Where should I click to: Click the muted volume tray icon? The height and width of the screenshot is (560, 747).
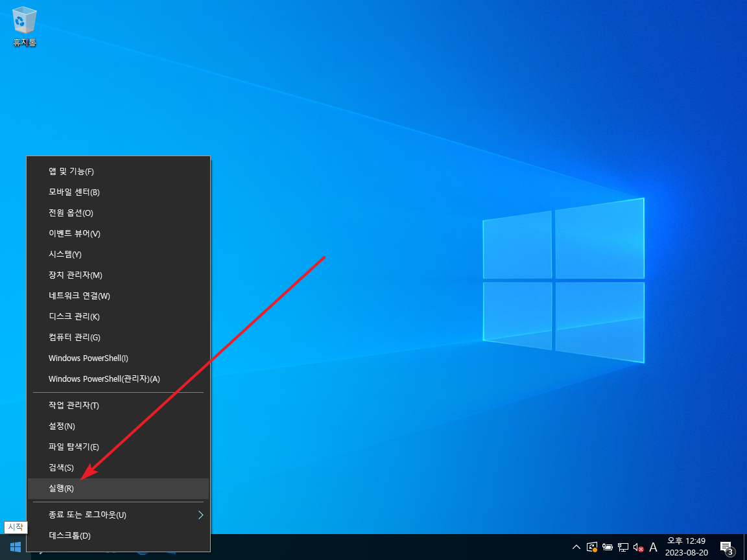point(638,547)
